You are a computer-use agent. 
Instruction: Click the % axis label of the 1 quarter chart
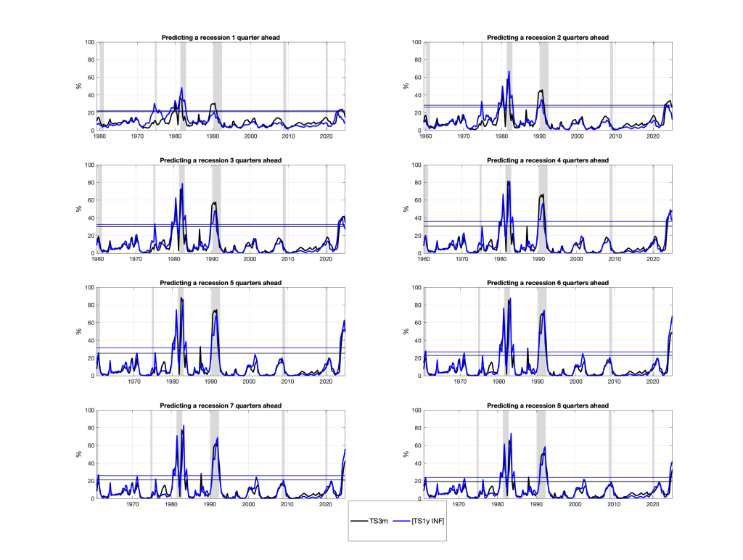78,86
